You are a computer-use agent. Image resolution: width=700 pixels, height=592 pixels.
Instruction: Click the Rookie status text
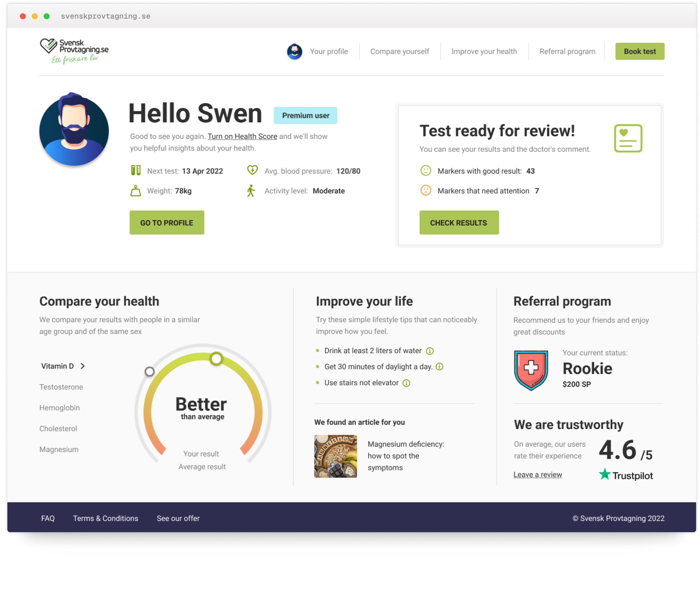[587, 368]
